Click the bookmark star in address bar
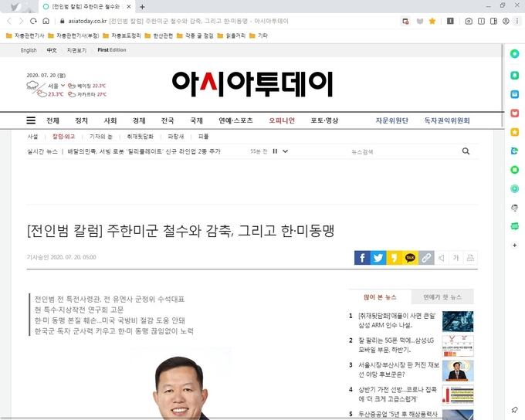525x420 pixels. [432, 21]
